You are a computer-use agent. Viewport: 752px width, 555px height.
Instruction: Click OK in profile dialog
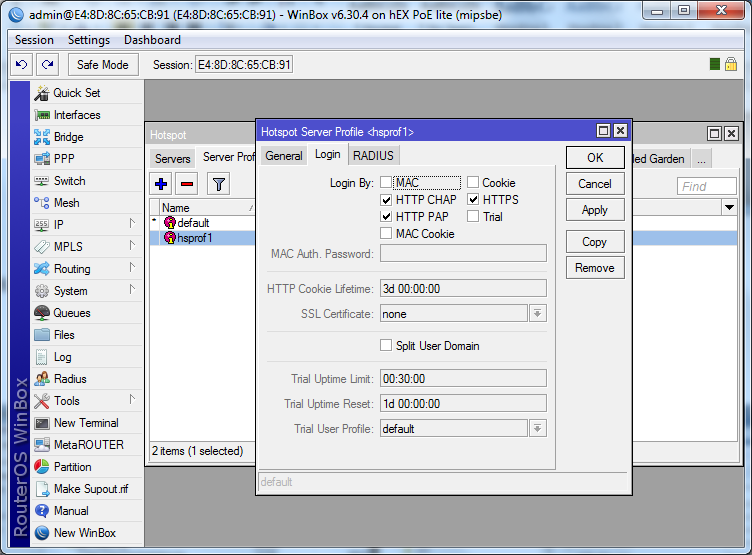pos(595,158)
